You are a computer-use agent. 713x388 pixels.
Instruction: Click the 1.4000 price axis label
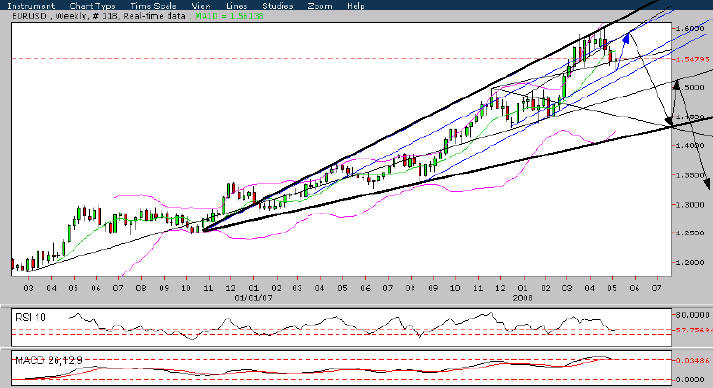coord(691,146)
